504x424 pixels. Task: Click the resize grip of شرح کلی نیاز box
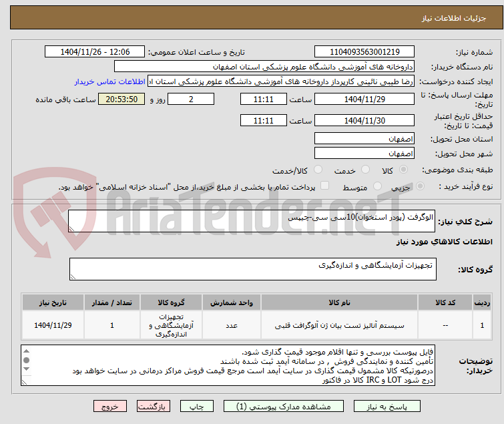(x=71, y=229)
